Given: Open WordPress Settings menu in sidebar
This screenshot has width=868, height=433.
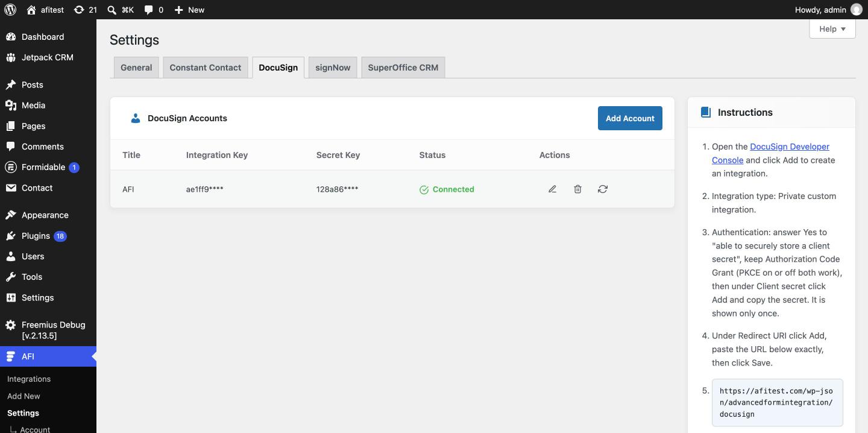Looking at the screenshot, I should click(48, 298).
